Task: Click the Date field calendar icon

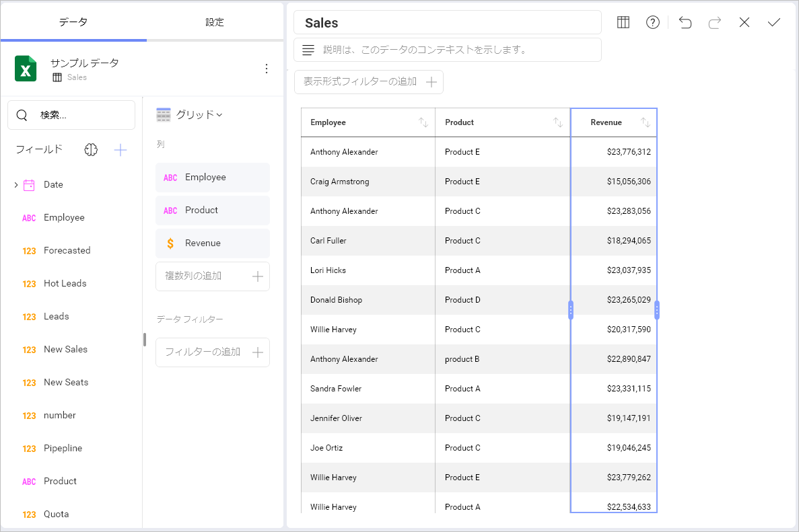Action: coord(29,185)
